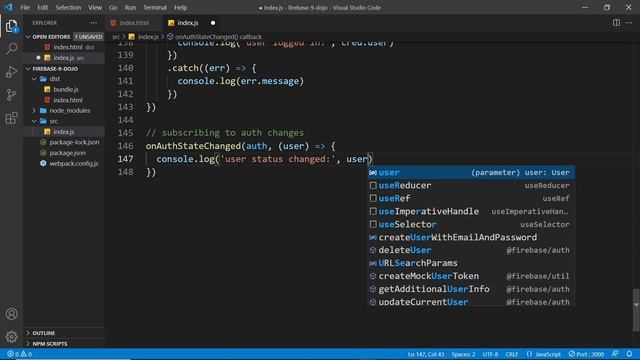This screenshot has width=640, height=360.
Task: Click src breadcrumb segment
Action: click(116, 37)
